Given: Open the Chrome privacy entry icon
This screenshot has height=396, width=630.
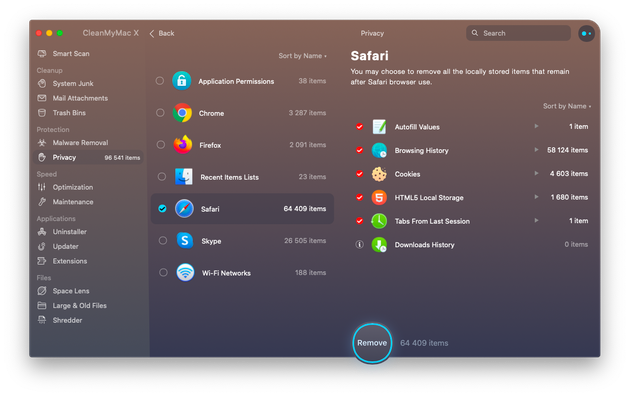Looking at the screenshot, I should pyautogui.click(x=182, y=113).
